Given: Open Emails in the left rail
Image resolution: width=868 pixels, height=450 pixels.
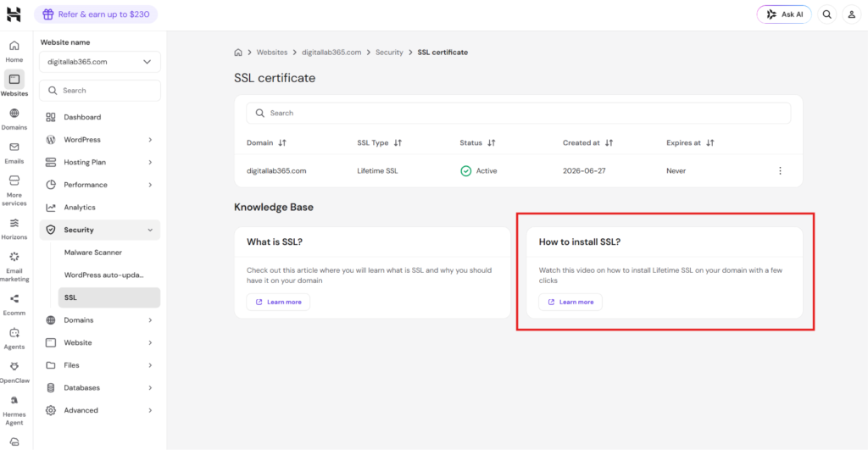Looking at the screenshot, I should (14, 153).
